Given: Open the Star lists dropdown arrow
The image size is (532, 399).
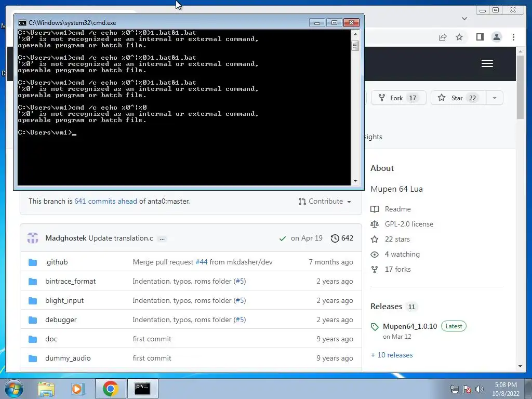Looking at the screenshot, I should 495,98.
